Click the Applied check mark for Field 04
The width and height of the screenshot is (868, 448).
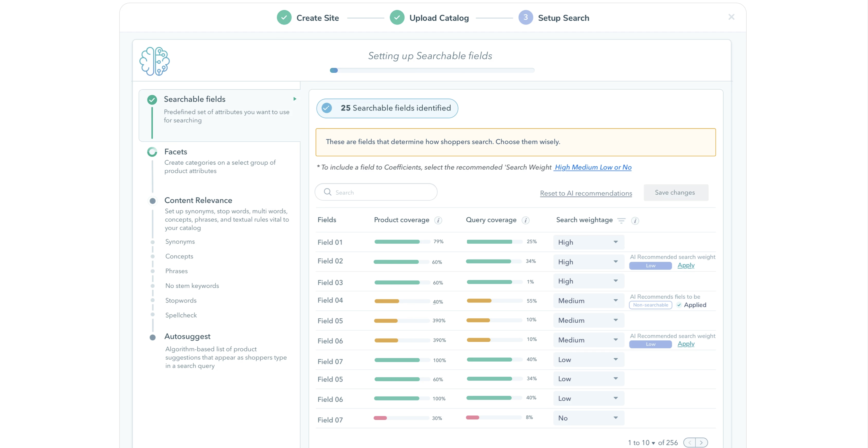coord(679,305)
